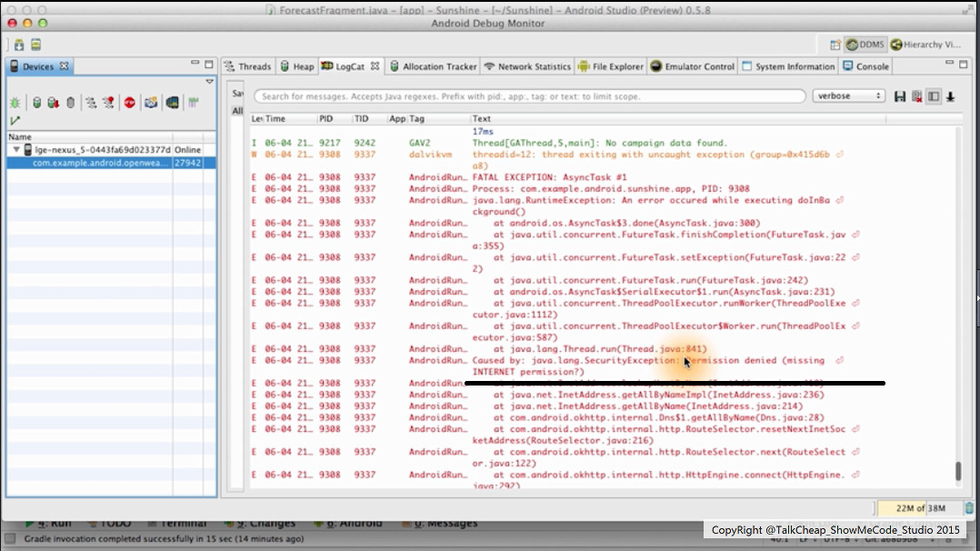Click the Name column header in Devices

click(x=89, y=136)
